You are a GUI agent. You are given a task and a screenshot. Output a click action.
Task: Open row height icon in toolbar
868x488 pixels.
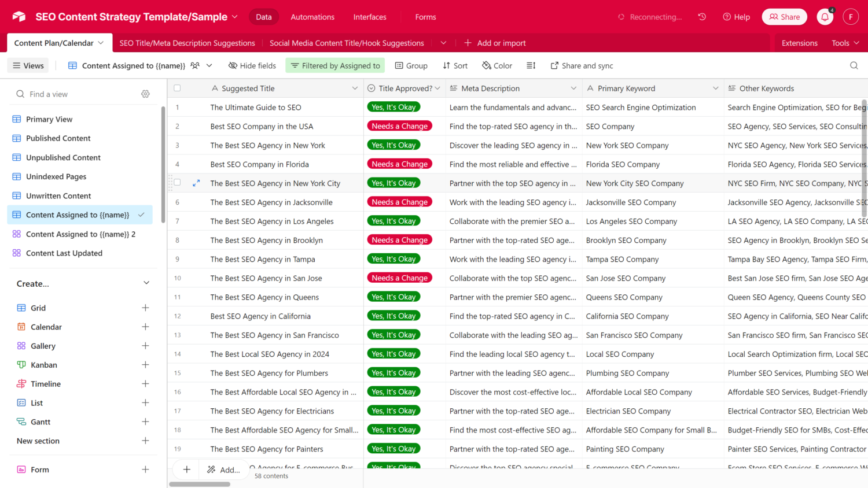[531, 66]
